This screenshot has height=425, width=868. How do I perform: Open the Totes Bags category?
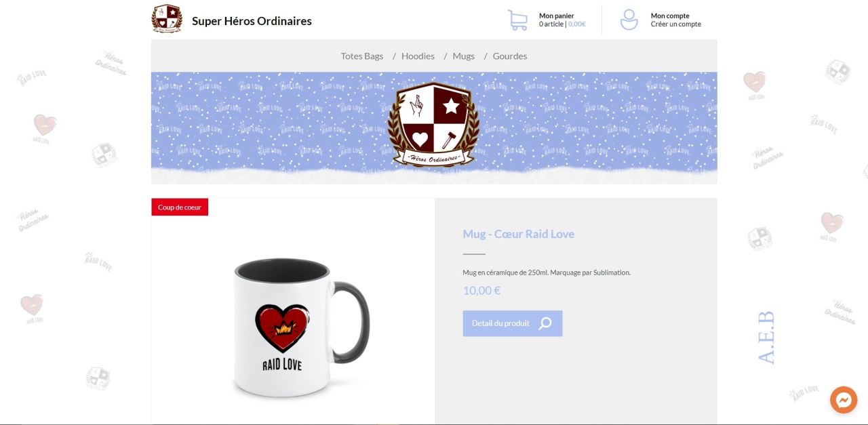(x=362, y=56)
